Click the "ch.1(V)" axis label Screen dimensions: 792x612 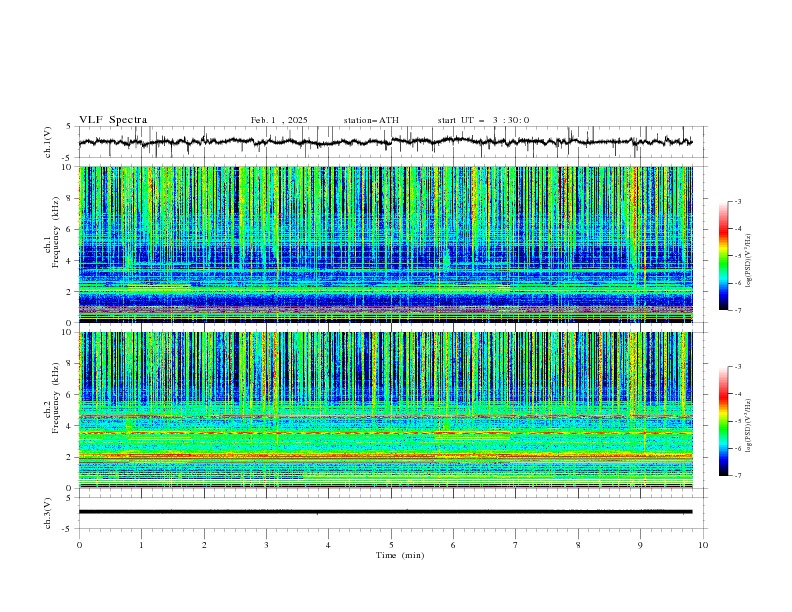point(48,142)
